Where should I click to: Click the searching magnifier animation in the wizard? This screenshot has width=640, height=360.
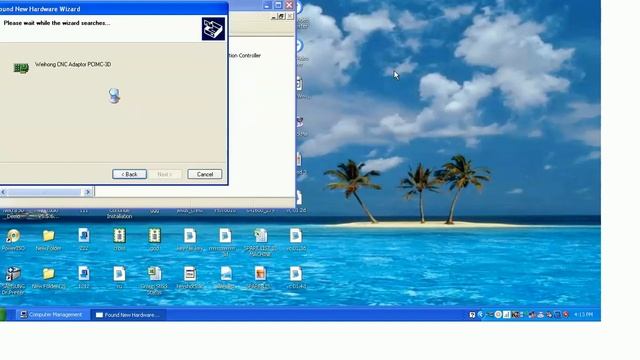[114, 96]
